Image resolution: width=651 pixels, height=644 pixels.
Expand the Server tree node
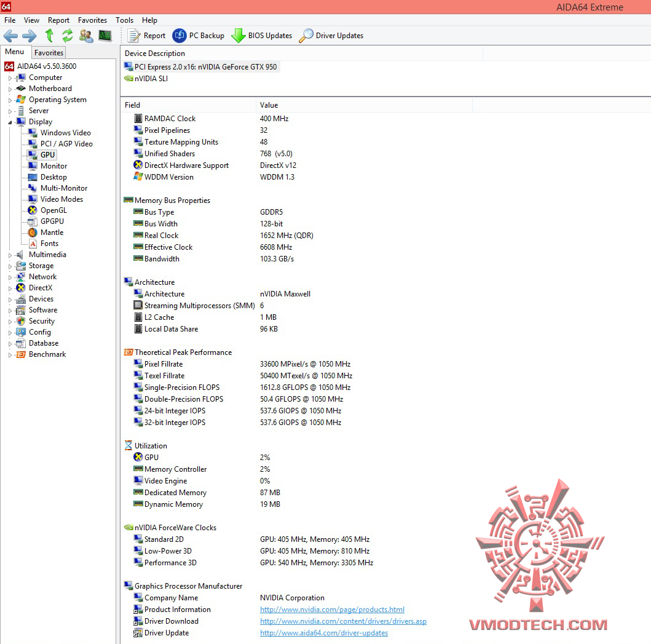[x=10, y=111]
